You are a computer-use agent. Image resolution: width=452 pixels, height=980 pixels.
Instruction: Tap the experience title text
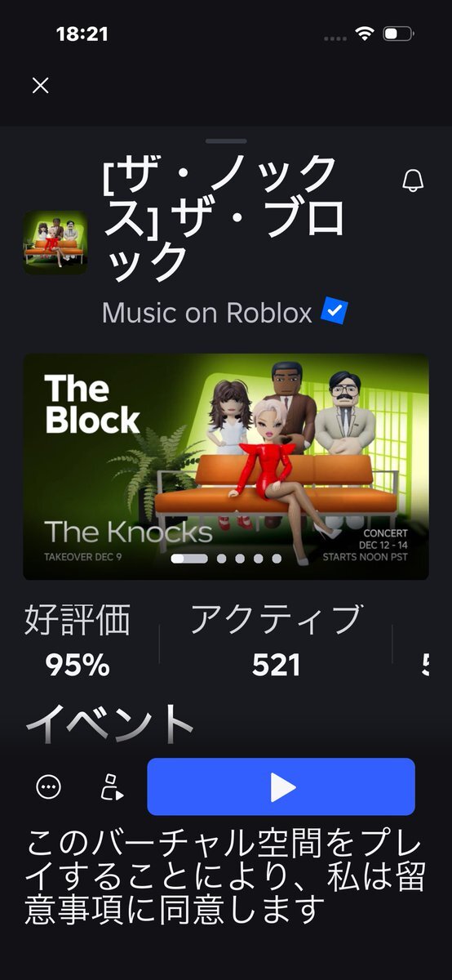[225, 218]
